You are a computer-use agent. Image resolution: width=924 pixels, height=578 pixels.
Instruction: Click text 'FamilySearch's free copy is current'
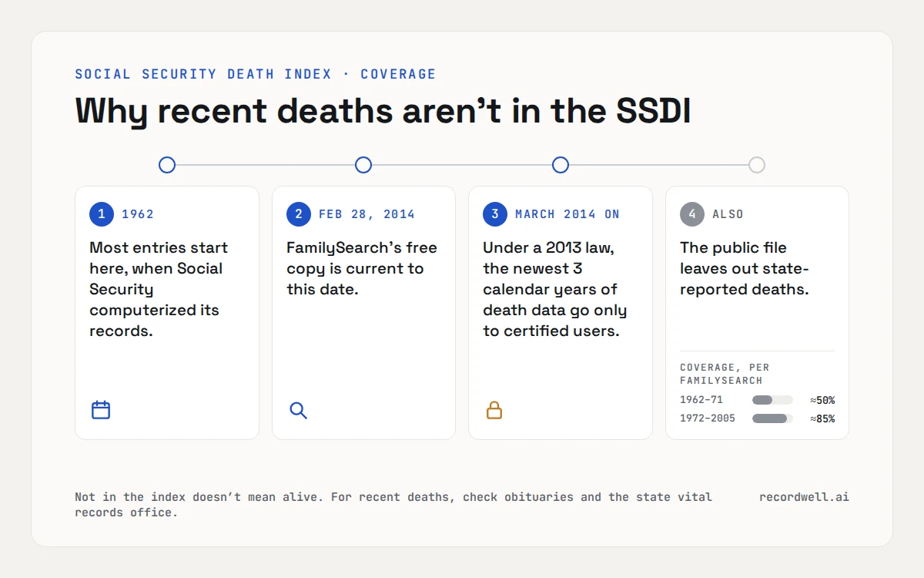[x=361, y=258]
